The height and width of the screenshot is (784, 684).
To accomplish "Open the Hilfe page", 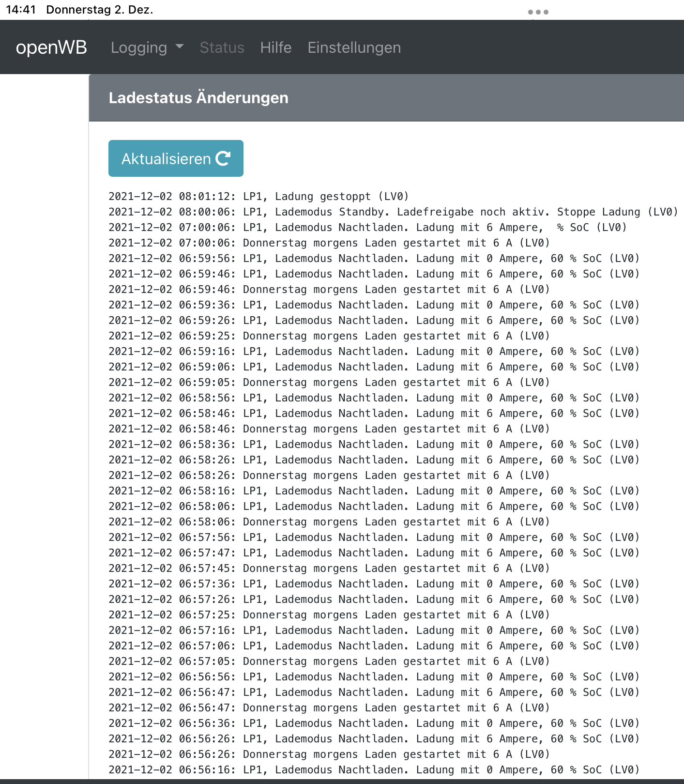I will tap(276, 47).
